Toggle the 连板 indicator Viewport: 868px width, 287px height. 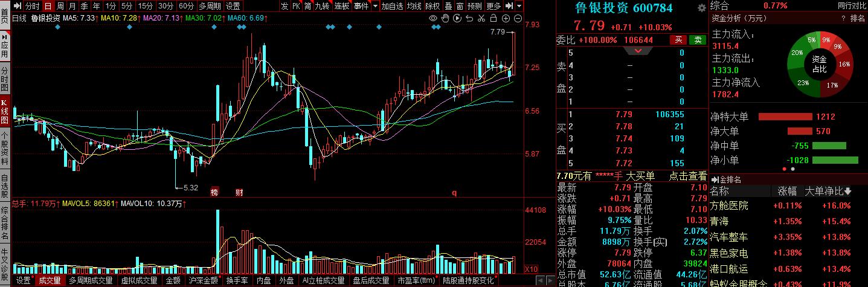(342, 6)
